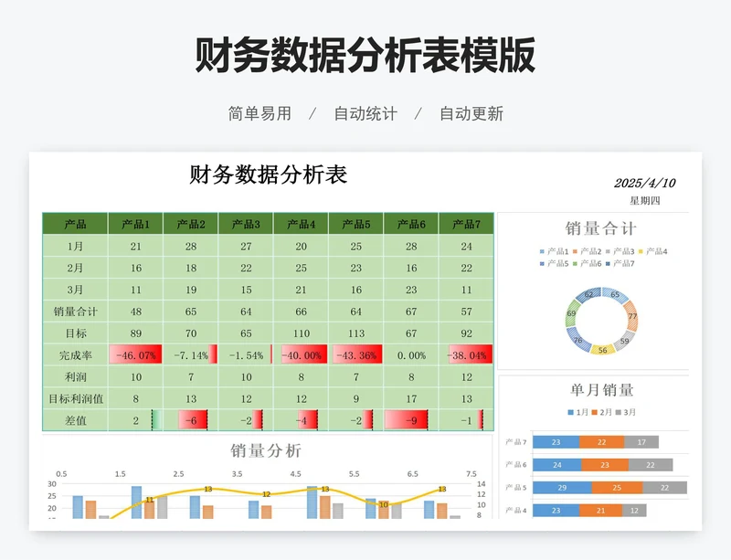The height and width of the screenshot is (560, 731).
Task: Select the donut segment labeled 69
Action: point(572,312)
